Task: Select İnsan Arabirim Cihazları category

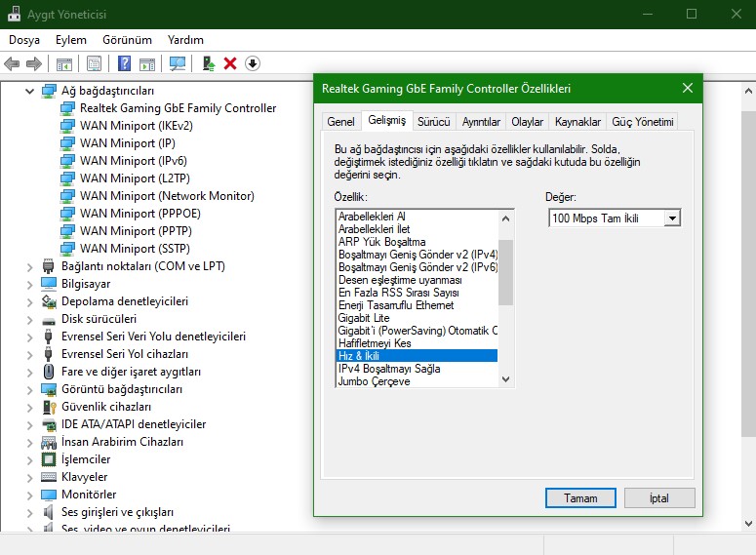Action: pos(123,442)
